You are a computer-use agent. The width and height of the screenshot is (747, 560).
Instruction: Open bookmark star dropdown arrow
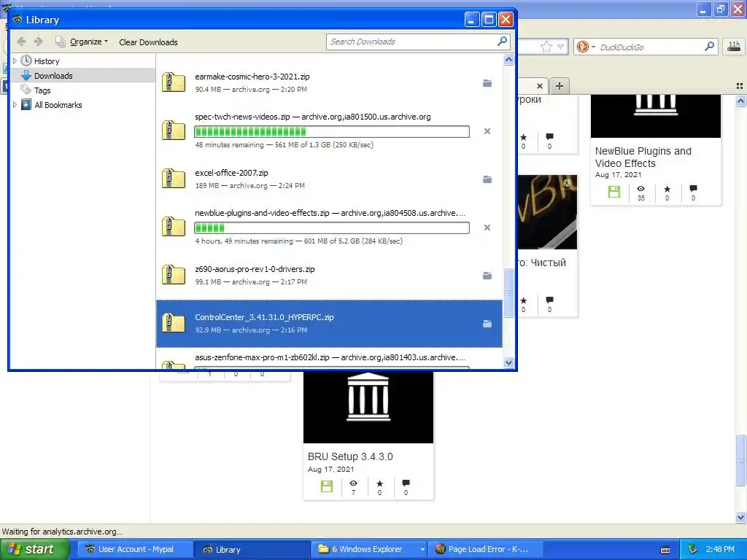(561, 47)
